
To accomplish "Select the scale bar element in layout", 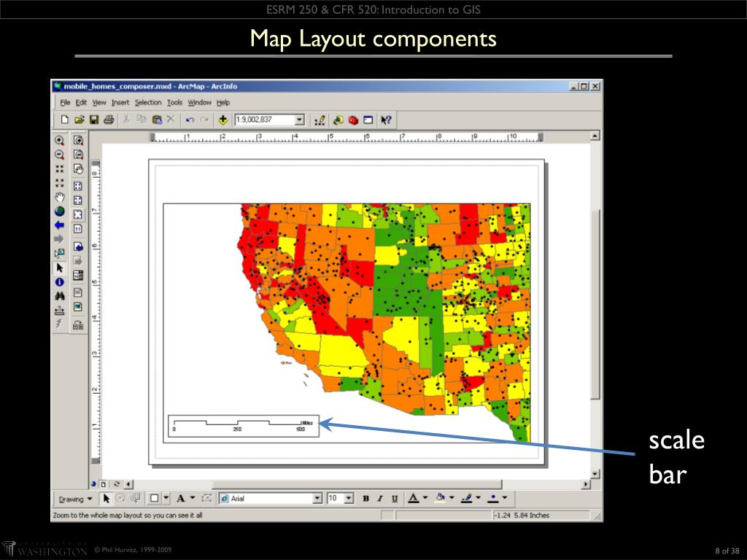I will click(244, 426).
